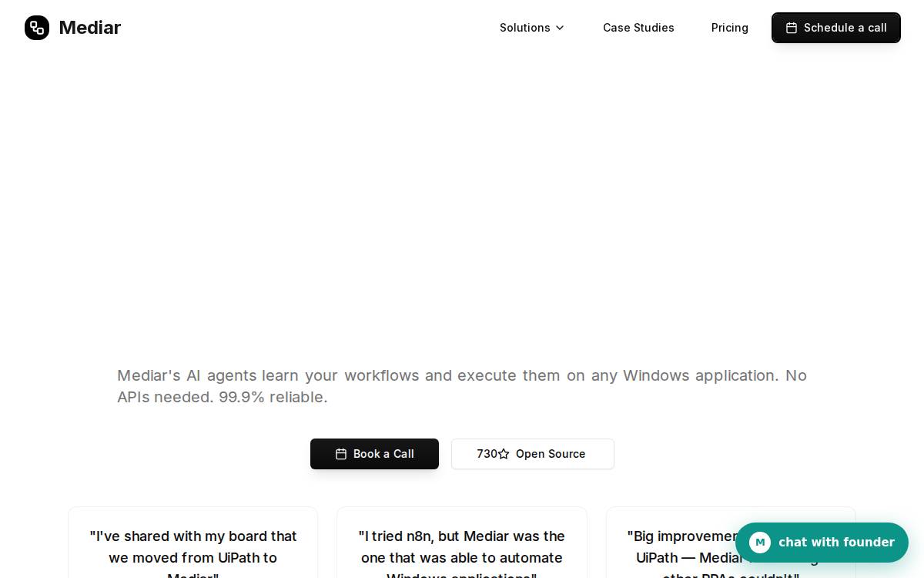Expand the Solutions dropdown menu
This screenshot has height=578, width=924.
coord(532,28)
